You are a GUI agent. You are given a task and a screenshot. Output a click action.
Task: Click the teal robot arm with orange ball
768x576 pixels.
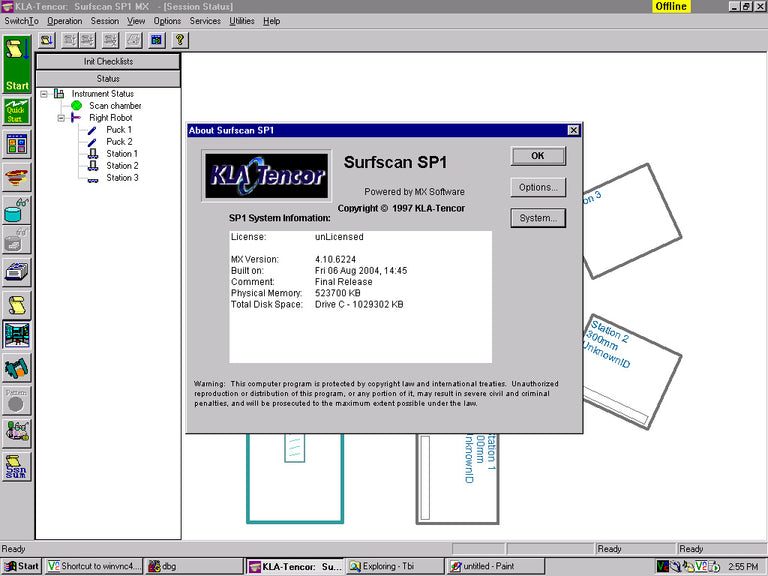point(17,368)
